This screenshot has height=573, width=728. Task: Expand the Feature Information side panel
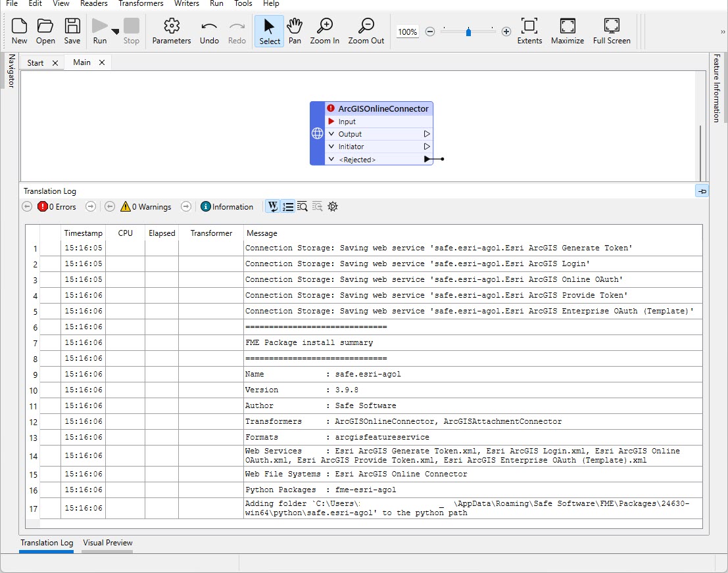(x=716, y=88)
